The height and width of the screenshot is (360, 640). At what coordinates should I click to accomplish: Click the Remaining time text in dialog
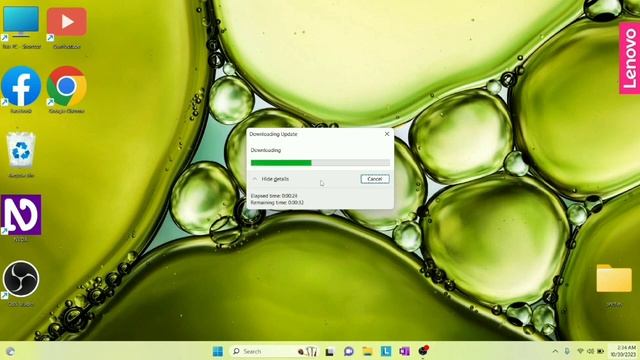pyautogui.click(x=277, y=202)
